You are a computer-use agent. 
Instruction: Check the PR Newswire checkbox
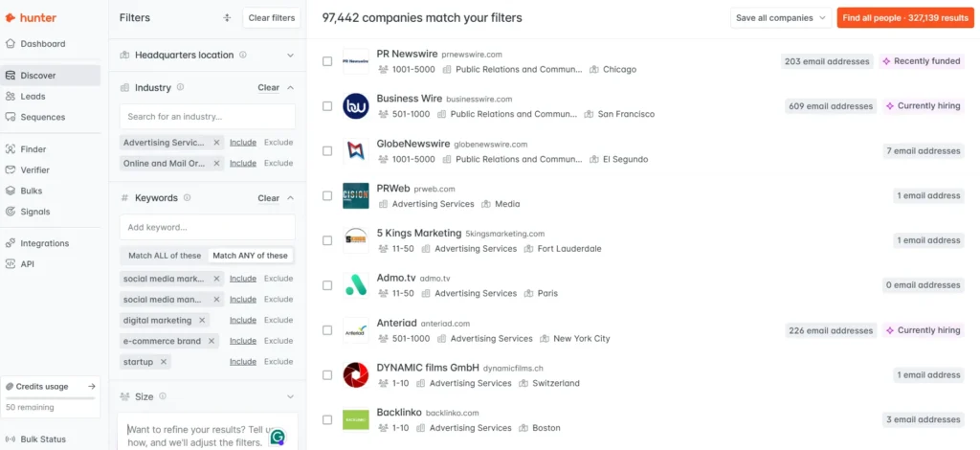pos(327,61)
